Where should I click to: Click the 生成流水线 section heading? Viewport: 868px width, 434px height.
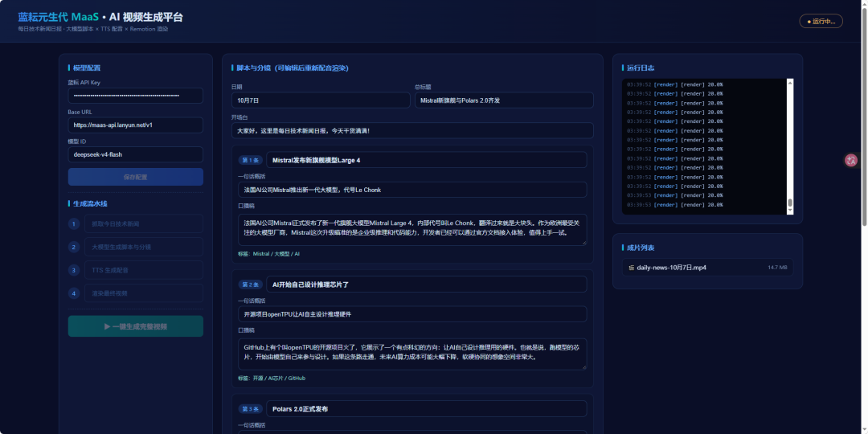(90, 203)
